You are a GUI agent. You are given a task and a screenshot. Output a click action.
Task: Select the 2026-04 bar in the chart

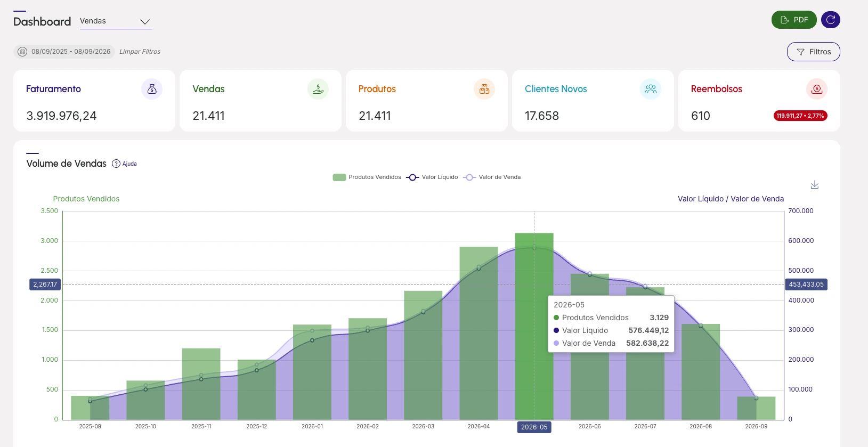(478, 333)
